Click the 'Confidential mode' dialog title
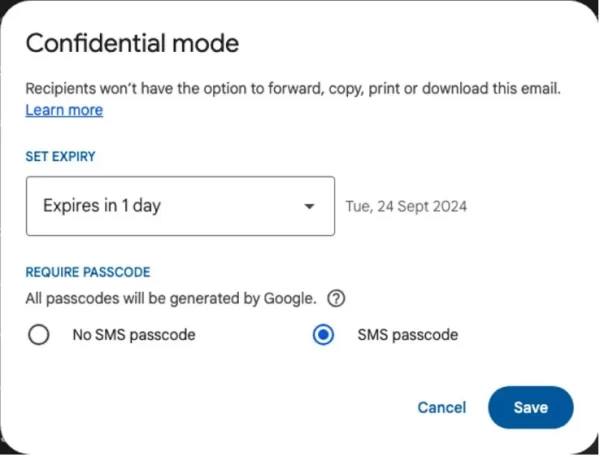600x457 pixels. point(132,43)
